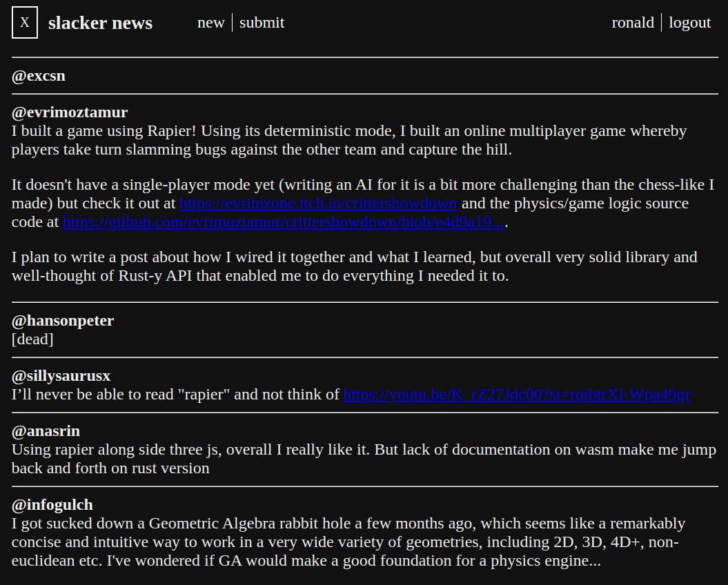Open the GitHub crittershowdown source link
This screenshot has width=728, height=585.
click(x=284, y=222)
